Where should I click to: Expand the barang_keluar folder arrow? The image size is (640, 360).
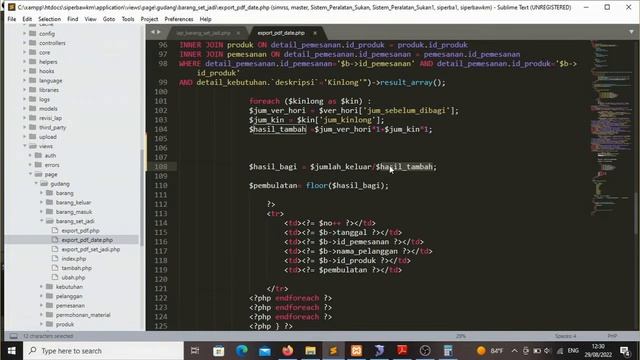(42, 202)
